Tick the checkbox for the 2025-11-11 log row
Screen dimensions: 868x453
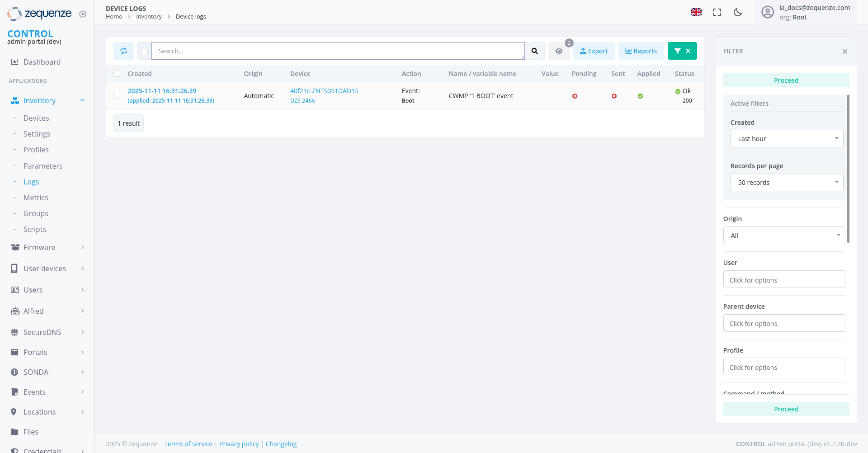[x=117, y=95]
